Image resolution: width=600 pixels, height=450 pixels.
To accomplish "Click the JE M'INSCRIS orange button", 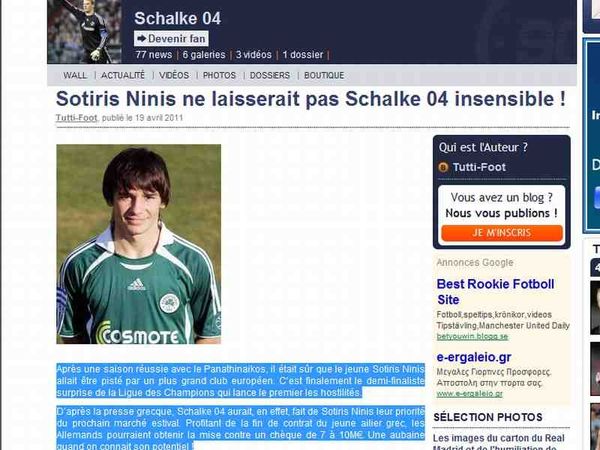I will coord(502,233).
